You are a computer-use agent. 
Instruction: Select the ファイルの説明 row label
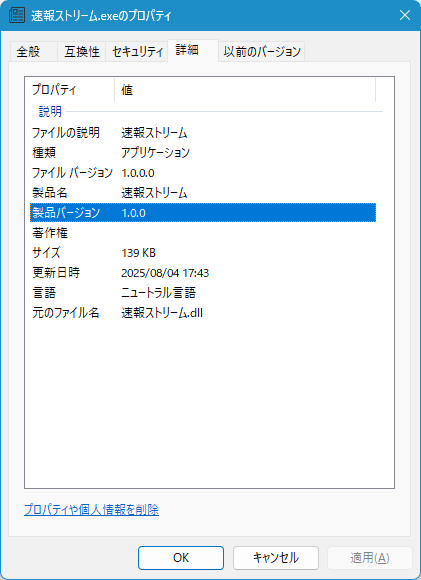tap(65, 132)
